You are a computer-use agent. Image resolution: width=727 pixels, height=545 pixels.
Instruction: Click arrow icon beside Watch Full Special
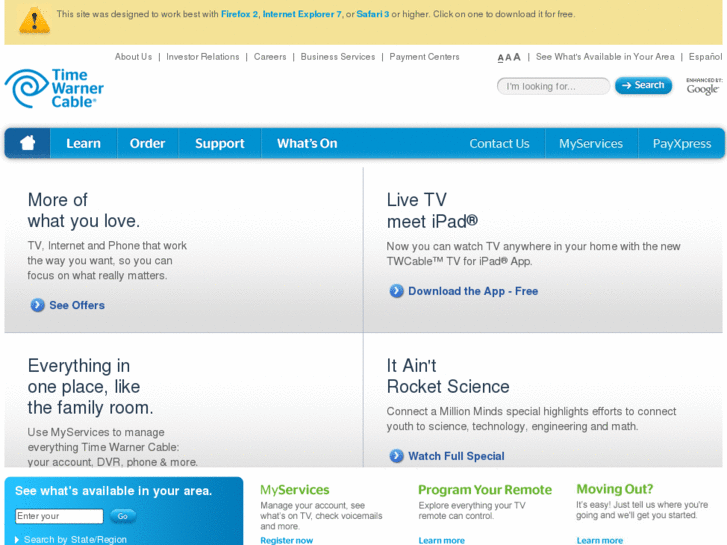coord(397,456)
